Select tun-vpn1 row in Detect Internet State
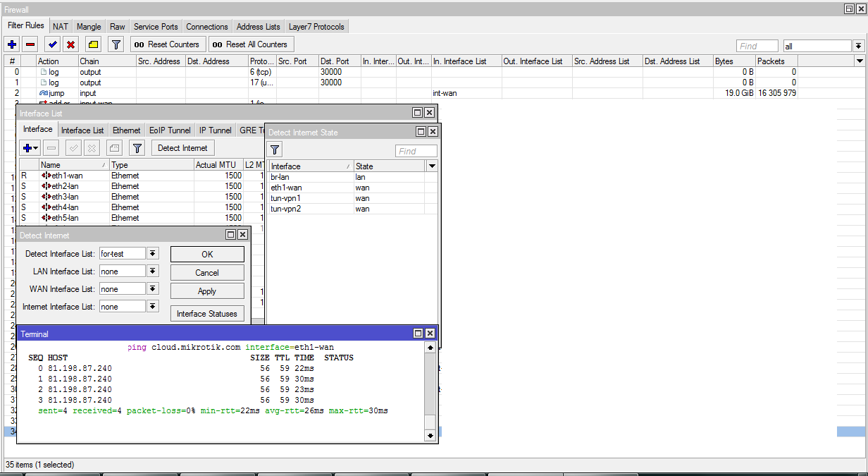The width and height of the screenshot is (868, 476). click(352, 198)
